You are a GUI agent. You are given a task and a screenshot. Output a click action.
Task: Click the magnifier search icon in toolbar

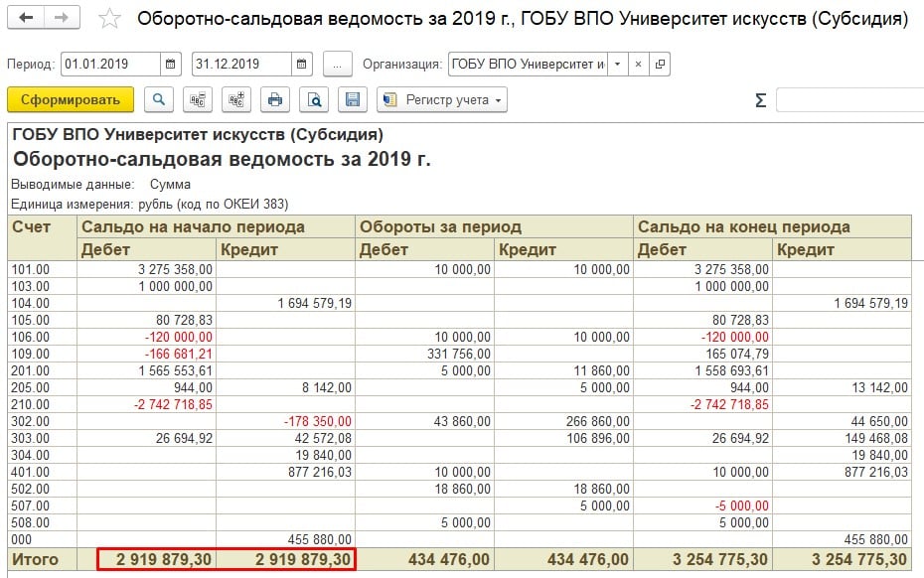(159, 99)
